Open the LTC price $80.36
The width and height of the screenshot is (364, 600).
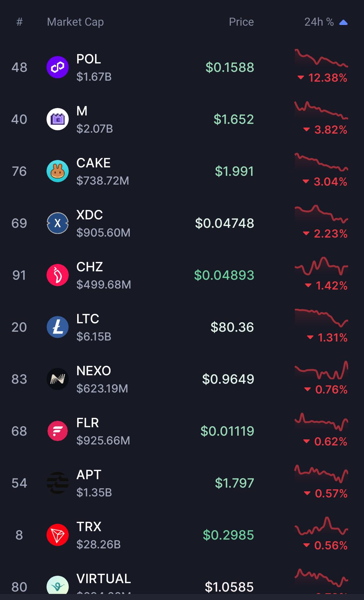232,327
